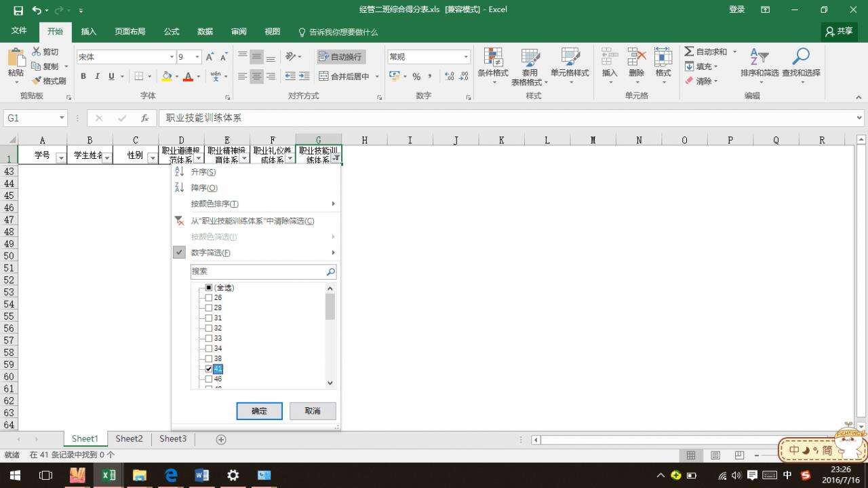Open Format as Table (套用表格格式)

click(530, 66)
